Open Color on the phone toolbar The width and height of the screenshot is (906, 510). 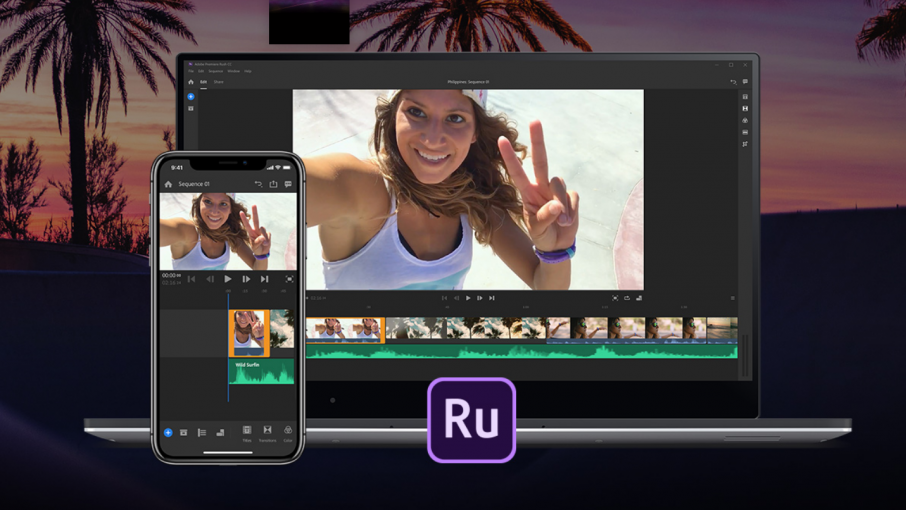coord(288,434)
